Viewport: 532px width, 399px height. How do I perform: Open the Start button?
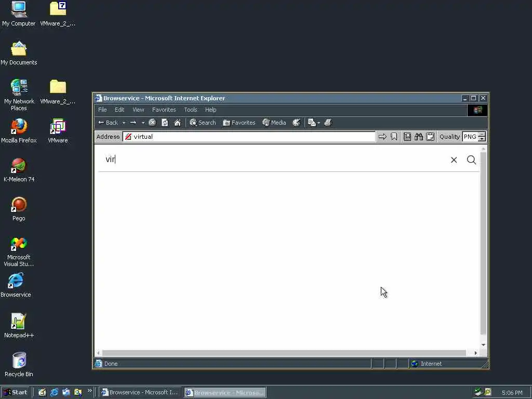point(16,393)
